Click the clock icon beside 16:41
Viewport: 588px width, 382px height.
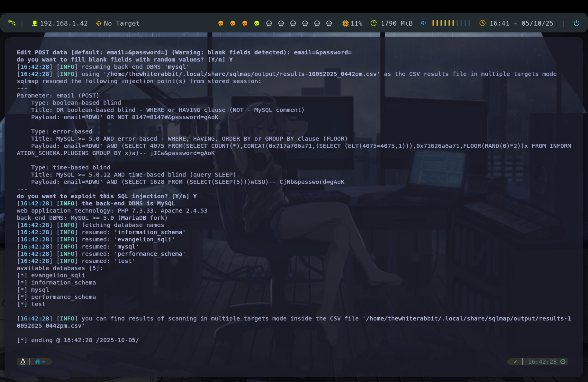pos(482,23)
